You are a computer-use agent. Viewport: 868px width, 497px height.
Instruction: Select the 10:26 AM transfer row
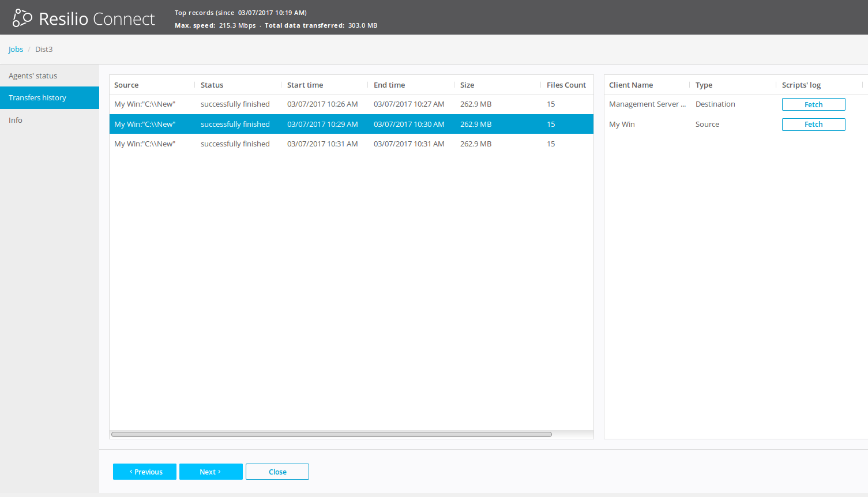tap(322, 104)
